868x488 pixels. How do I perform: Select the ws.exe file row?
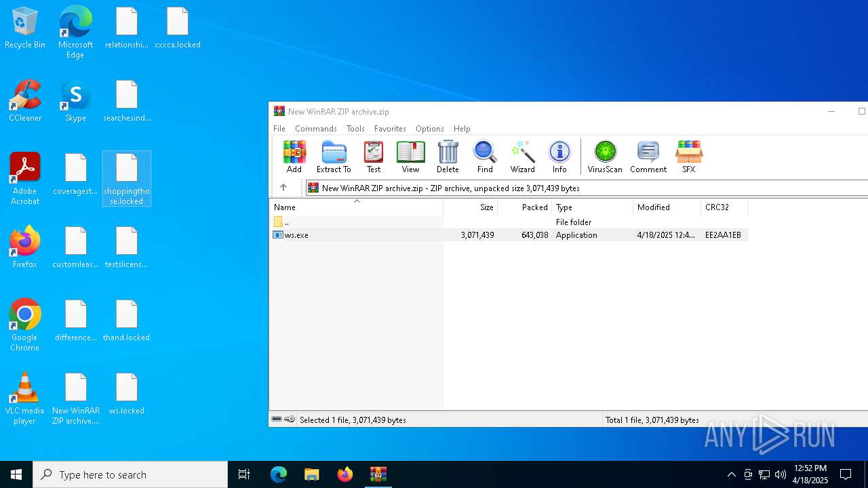click(x=509, y=235)
